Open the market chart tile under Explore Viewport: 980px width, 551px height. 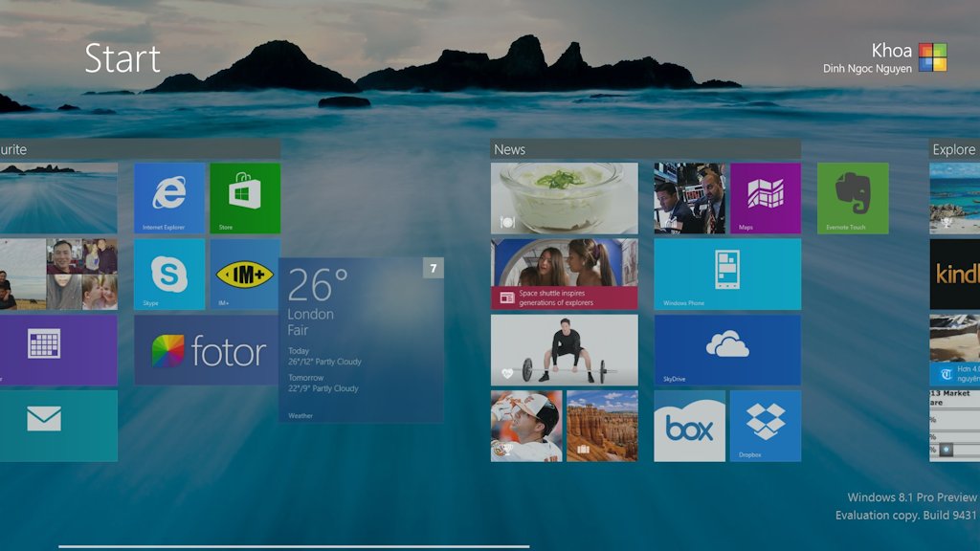(954, 426)
